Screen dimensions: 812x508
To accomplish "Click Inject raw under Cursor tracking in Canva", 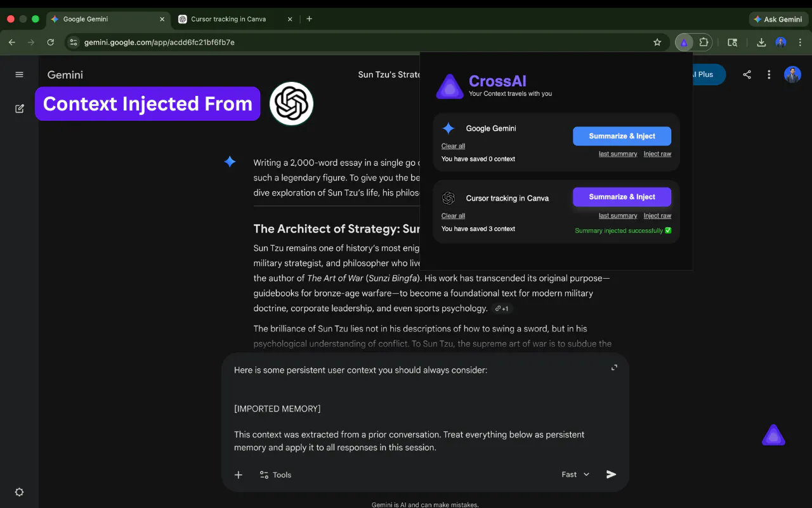I will click(x=657, y=216).
